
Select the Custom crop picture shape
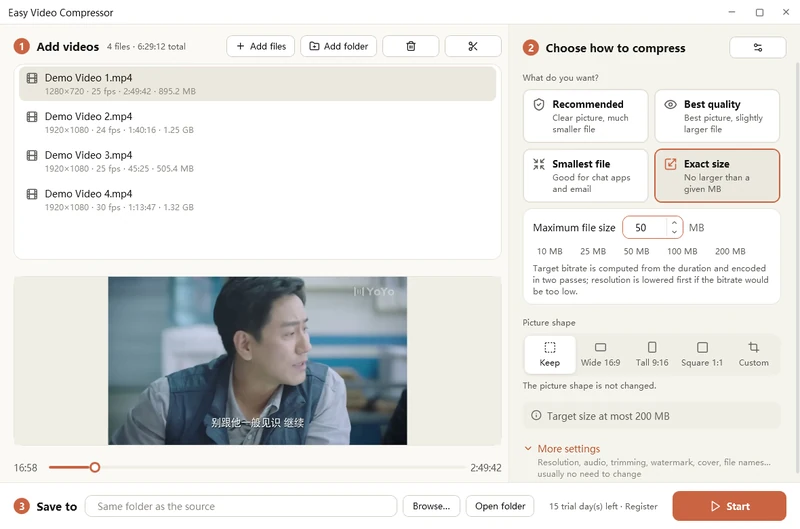pyautogui.click(x=753, y=354)
